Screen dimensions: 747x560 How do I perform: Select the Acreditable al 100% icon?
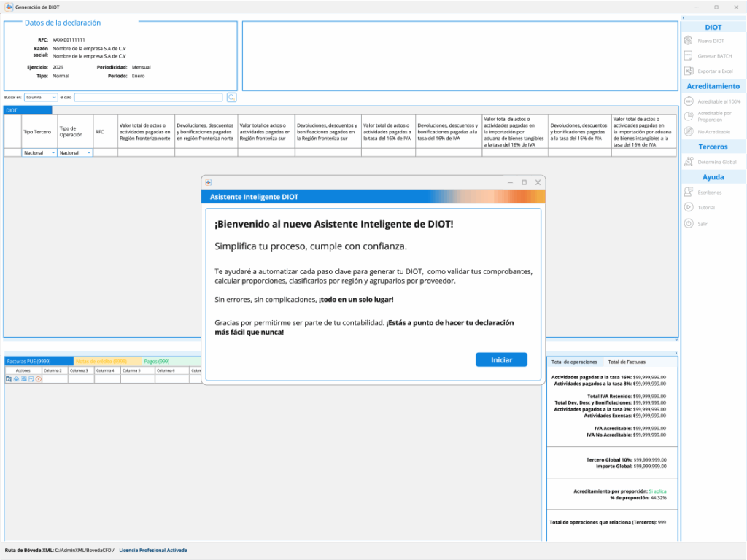[x=688, y=101]
